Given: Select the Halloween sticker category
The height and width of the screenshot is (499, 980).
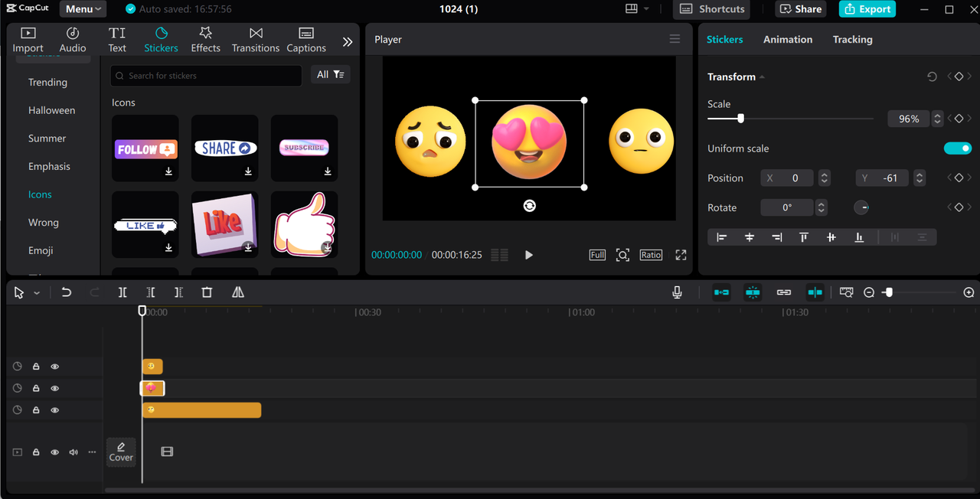Looking at the screenshot, I should [x=52, y=110].
